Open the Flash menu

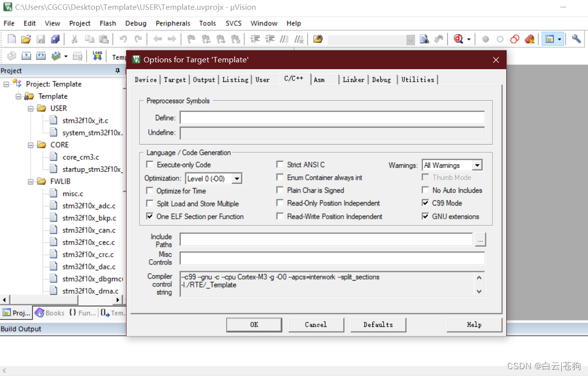click(108, 23)
